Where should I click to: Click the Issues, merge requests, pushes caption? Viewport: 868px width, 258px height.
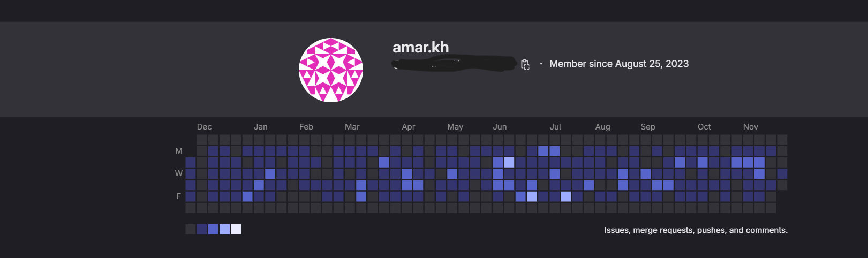click(696, 230)
